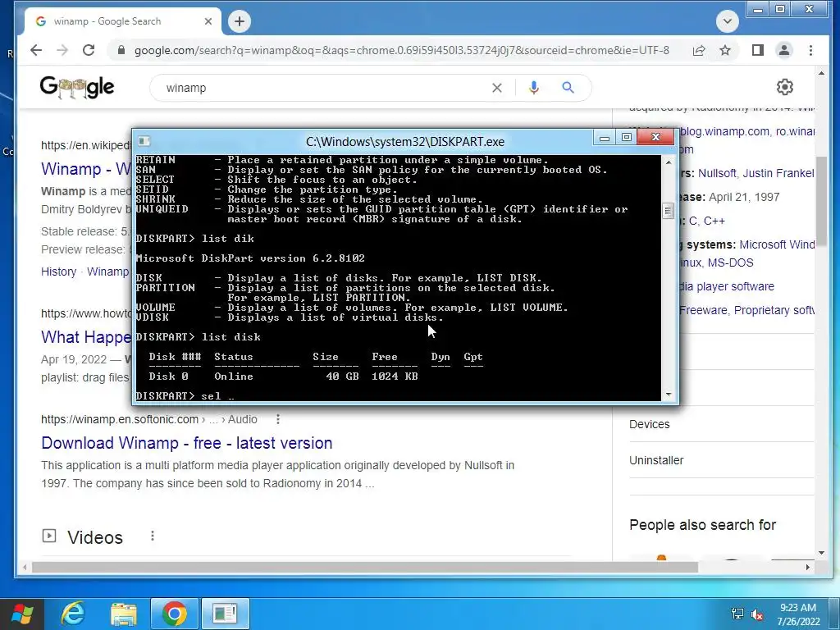Share this page via the share icon
Screen dimensions: 840x630
pos(699,50)
